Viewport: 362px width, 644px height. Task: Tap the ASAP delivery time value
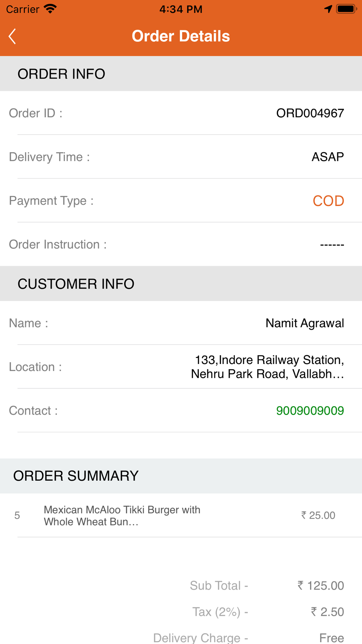[x=328, y=157]
